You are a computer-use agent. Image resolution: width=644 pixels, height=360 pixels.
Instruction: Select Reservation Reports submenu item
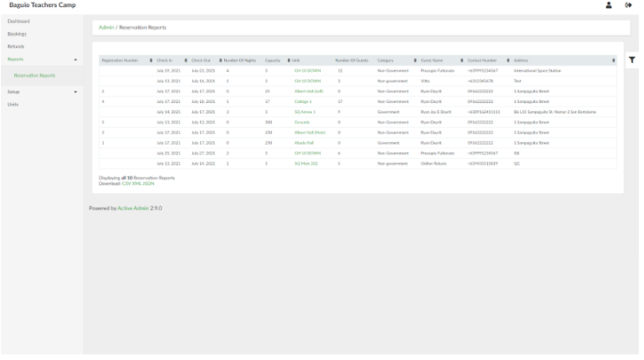(x=35, y=75)
